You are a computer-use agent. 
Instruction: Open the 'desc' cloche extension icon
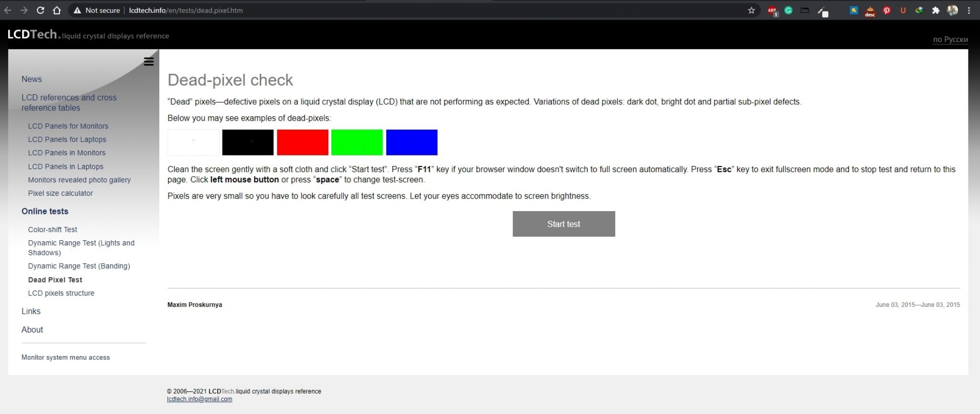pyautogui.click(x=870, y=11)
